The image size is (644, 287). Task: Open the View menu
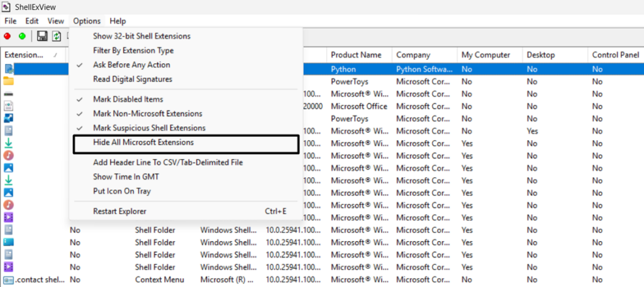click(55, 21)
